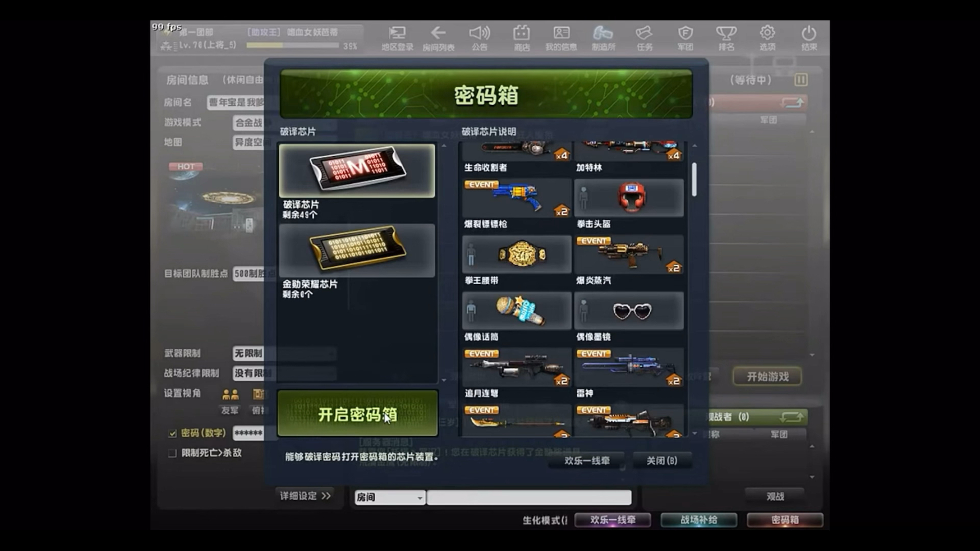Click the 拳王腰带 champion belt item
980x551 pixels.
pyautogui.click(x=517, y=254)
